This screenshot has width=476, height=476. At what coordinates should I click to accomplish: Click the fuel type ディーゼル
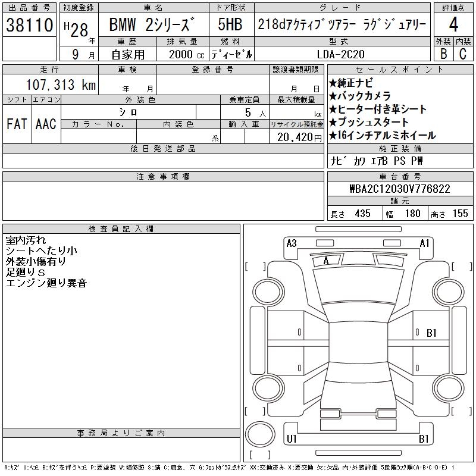pyautogui.click(x=231, y=55)
